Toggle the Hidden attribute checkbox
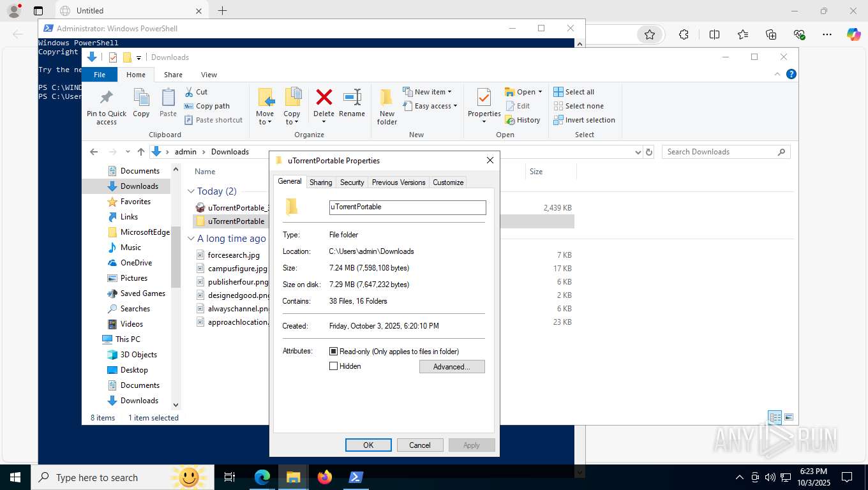Viewport: 868px width, 490px height. (x=333, y=366)
